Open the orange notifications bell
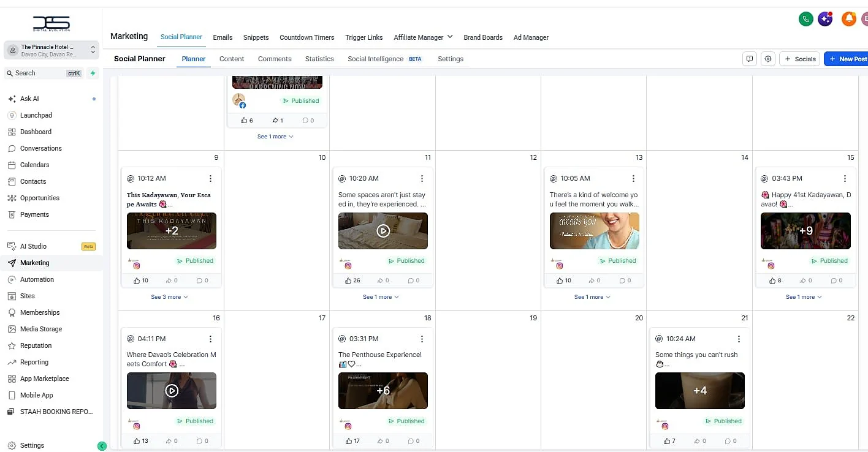Viewport: 868px width, 452px height. (849, 19)
